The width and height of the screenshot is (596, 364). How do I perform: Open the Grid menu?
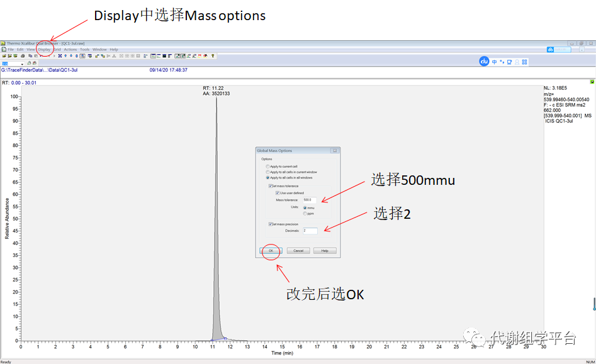pyautogui.click(x=57, y=49)
